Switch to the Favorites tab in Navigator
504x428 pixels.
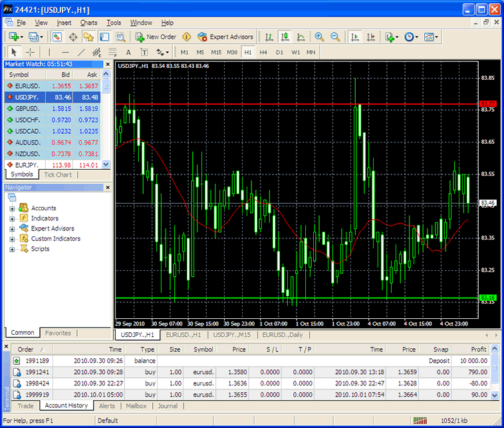[x=58, y=333]
